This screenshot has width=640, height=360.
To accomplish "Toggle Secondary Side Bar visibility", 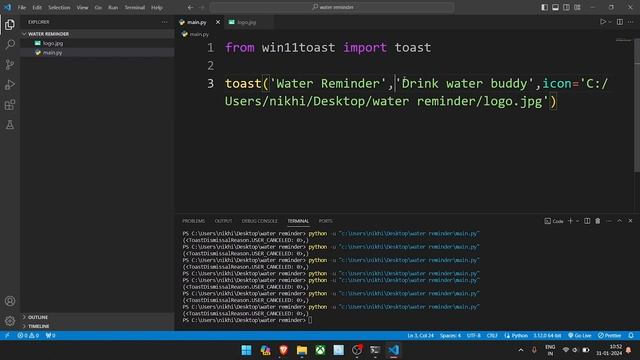I will click(567, 7).
